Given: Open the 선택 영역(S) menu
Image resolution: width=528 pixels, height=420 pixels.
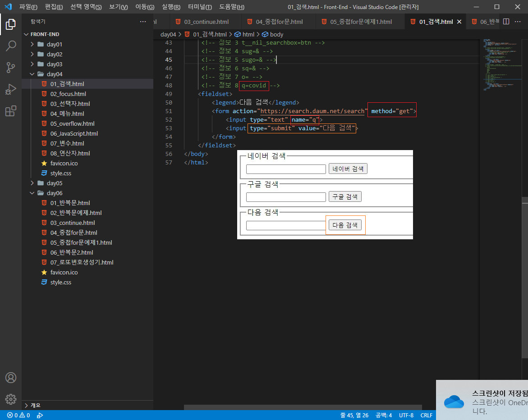Looking at the screenshot, I should 86,7.
